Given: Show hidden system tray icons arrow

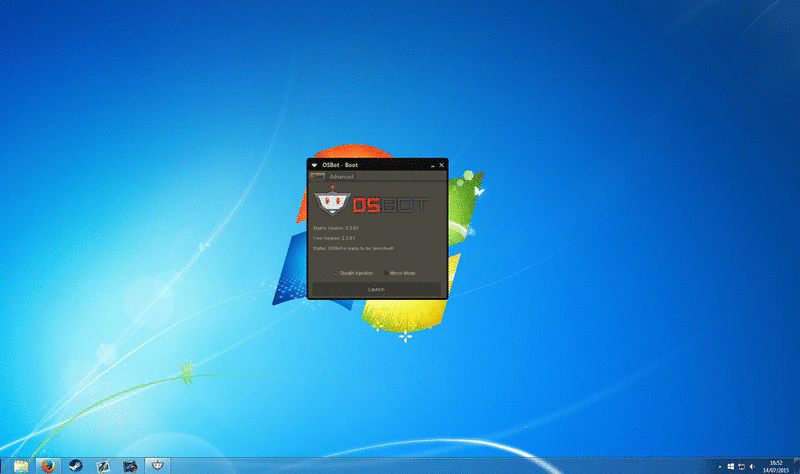Looking at the screenshot, I should tap(720, 467).
